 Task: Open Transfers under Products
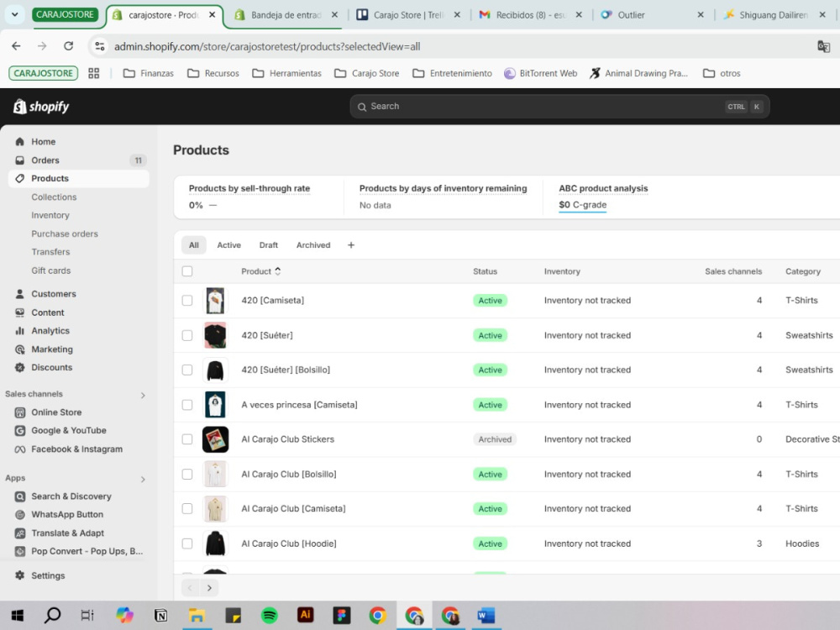(x=50, y=252)
